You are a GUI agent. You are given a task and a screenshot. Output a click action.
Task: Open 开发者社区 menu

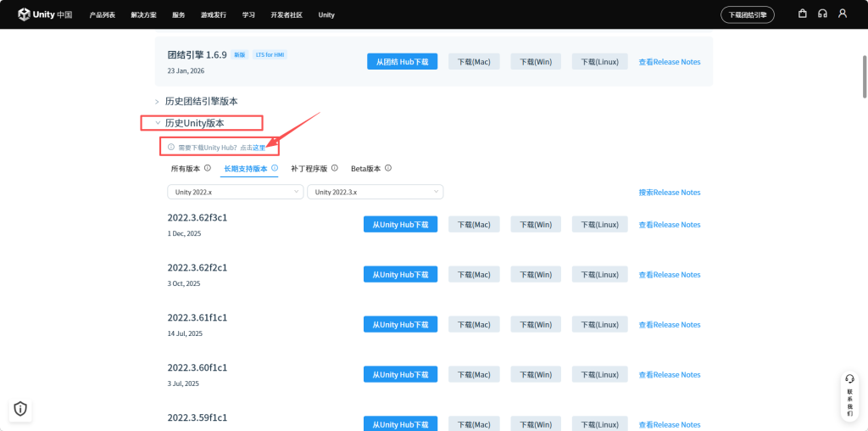point(287,15)
